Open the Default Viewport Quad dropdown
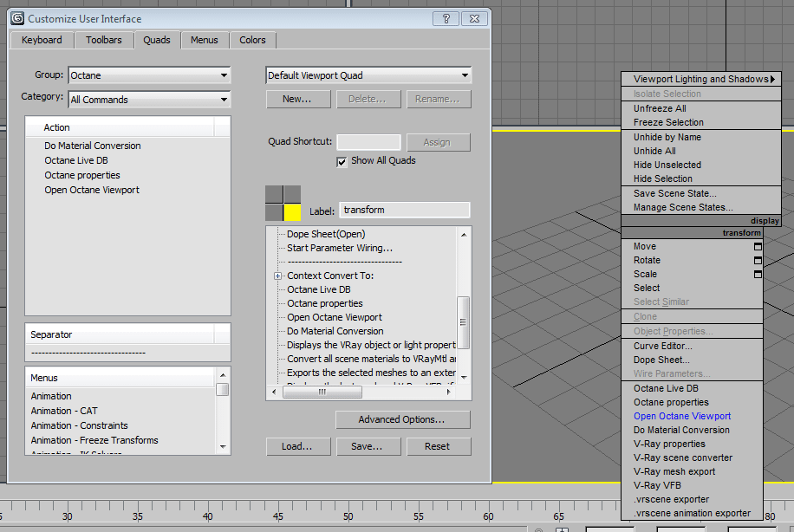Screen dimensions: 794x532 coord(368,75)
